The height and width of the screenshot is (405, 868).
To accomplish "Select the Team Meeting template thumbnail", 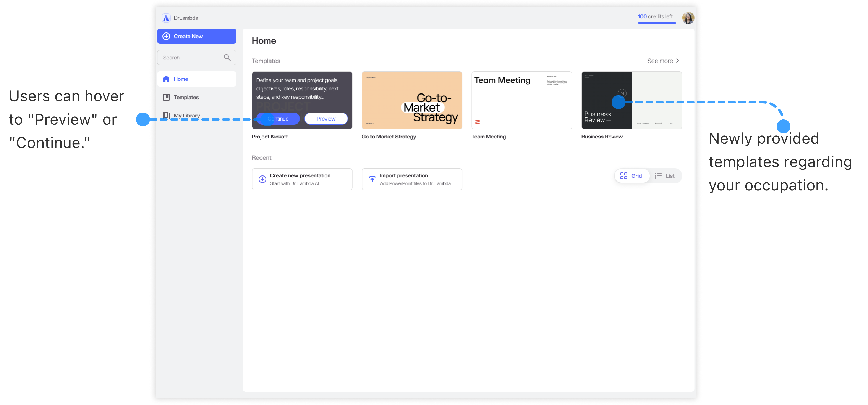I will point(522,100).
